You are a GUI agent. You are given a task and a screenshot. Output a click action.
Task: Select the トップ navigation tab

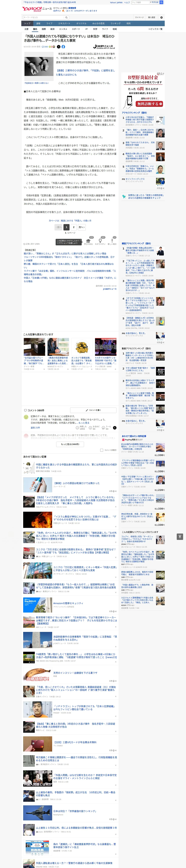click(x=27, y=24)
